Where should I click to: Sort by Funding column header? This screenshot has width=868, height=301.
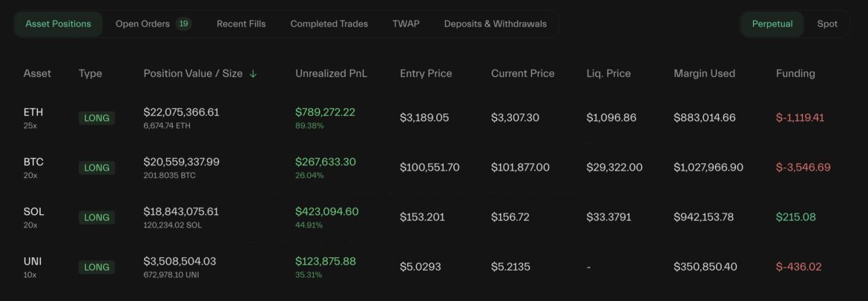click(x=795, y=73)
